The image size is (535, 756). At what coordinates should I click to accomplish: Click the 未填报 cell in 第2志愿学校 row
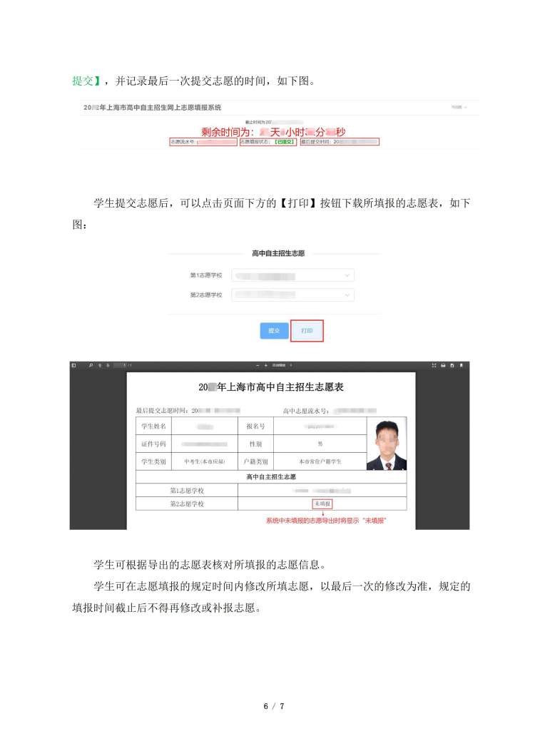tap(322, 504)
